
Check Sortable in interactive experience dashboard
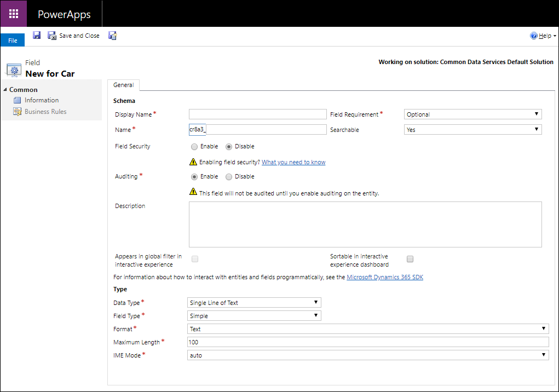coord(410,259)
